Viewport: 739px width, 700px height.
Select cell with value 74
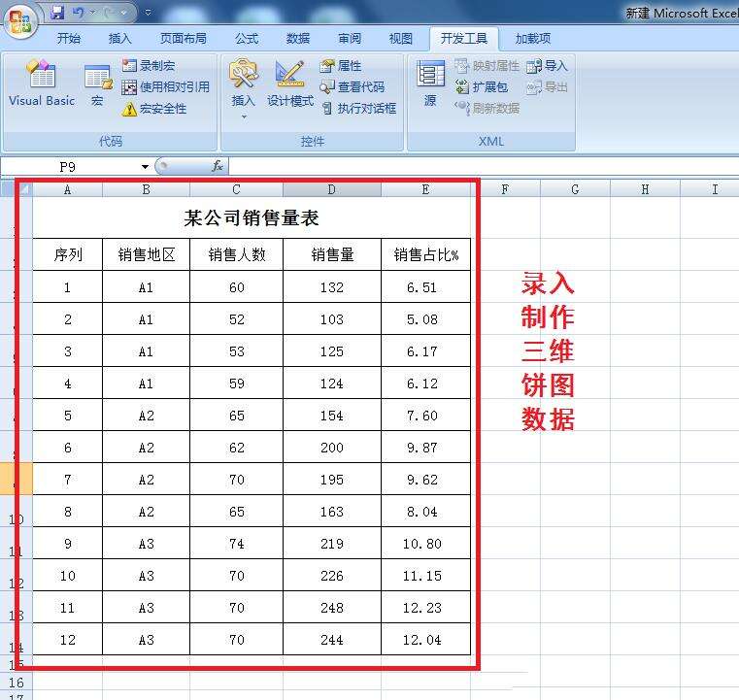(237, 543)
